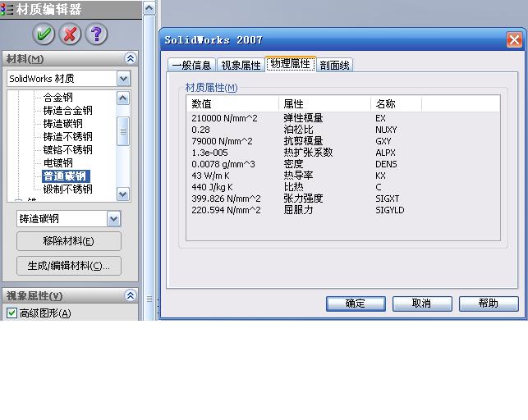Click the GXY name cell
The width and height of the screenshot is (528, 420).
coord(383,141)
